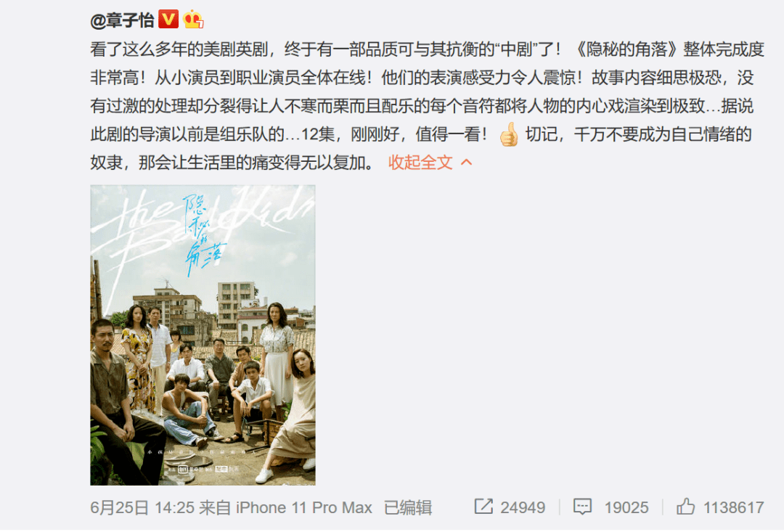784x532 pixels.
Task: Collapse the post with 收起全文
Action: coord(420,163)
